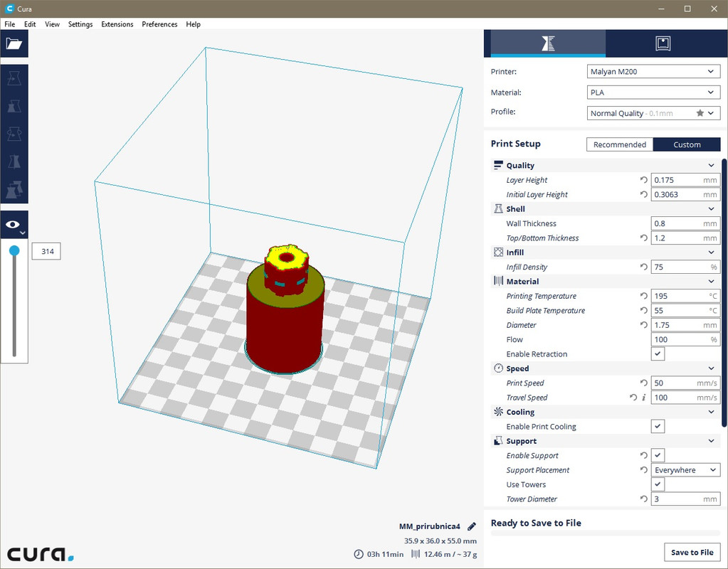728x569 pixels.
Task: Click the settings panel vertical scrollbar
Action: pos(724,293)
